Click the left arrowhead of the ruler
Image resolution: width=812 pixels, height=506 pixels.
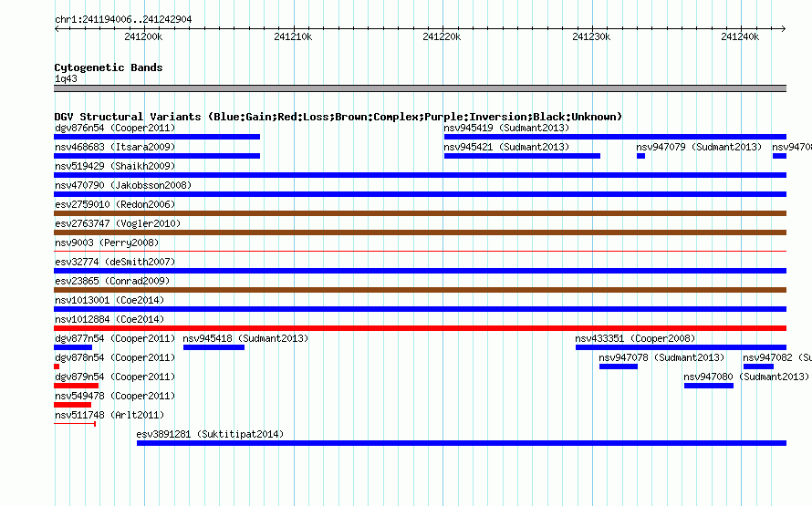57,28
